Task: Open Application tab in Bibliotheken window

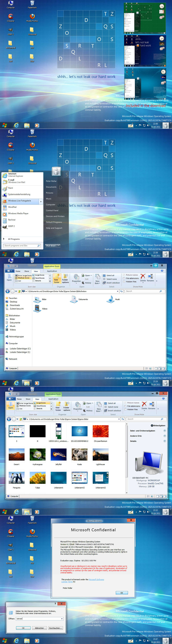Action: tap(52, 271)
